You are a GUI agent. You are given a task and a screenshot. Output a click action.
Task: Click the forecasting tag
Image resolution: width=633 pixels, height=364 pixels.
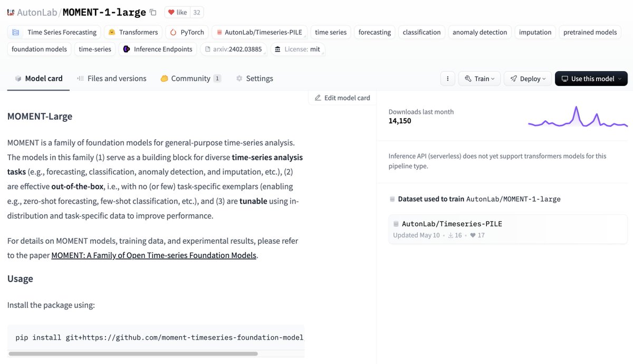[375, 32]
